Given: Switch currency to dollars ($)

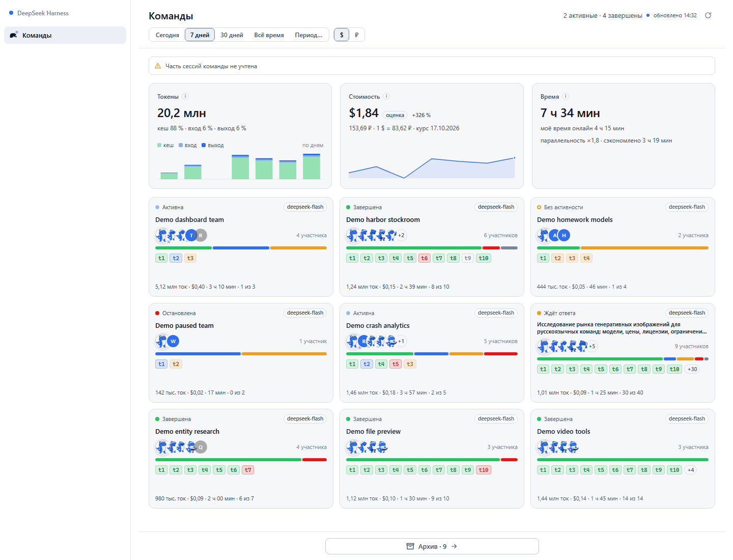Looking at the screenshot, I should [x=342, y=35].
